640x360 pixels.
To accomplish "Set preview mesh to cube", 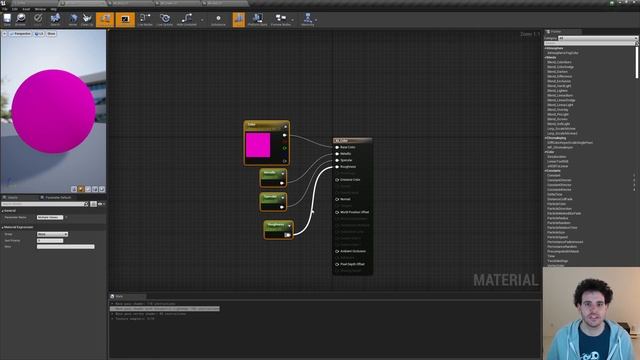I will (95, 189).
